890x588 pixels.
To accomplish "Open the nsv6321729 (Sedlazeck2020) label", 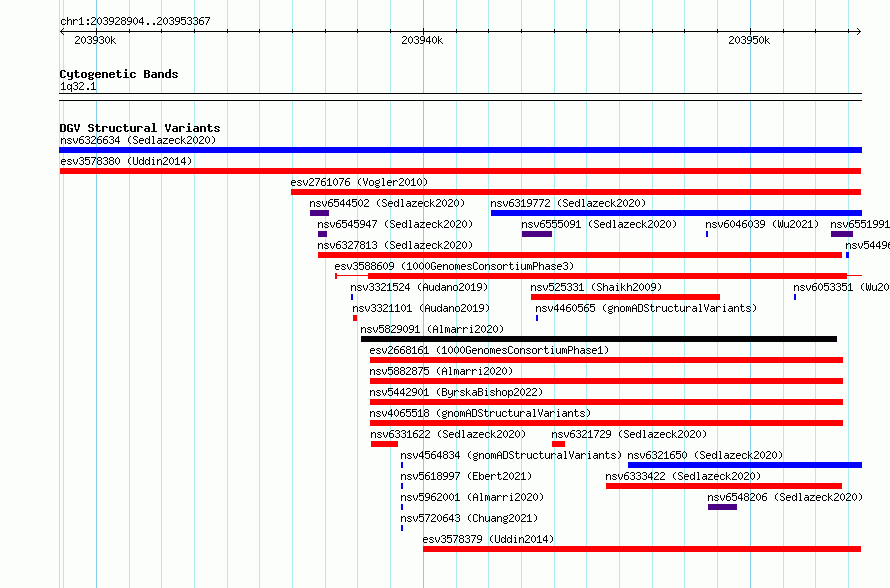I will point(629,434).
